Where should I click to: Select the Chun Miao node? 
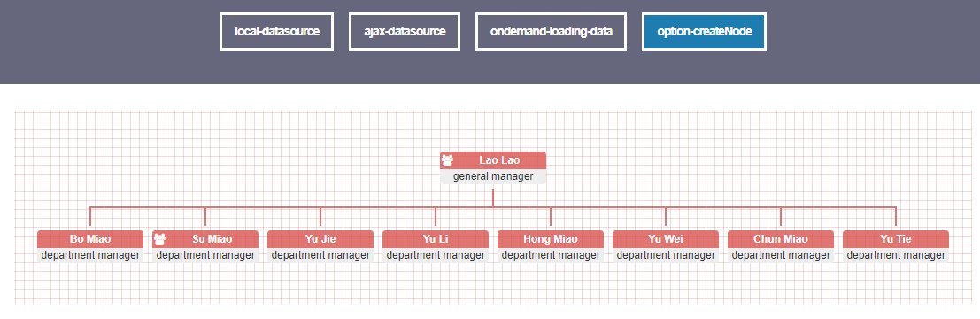[781, 246]
